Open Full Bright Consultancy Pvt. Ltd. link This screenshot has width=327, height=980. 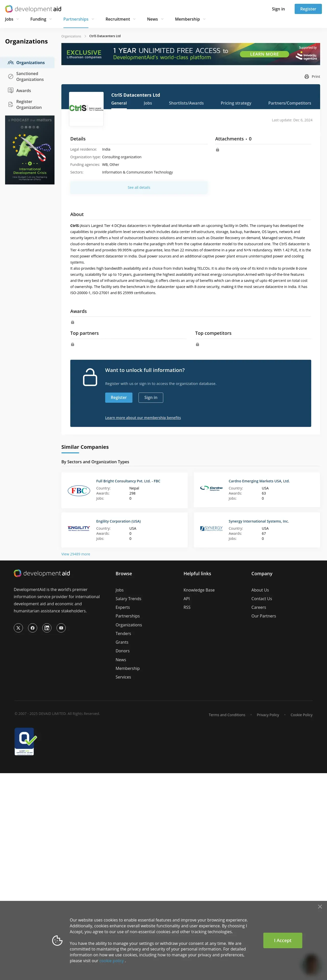click(x=128, y=481)
